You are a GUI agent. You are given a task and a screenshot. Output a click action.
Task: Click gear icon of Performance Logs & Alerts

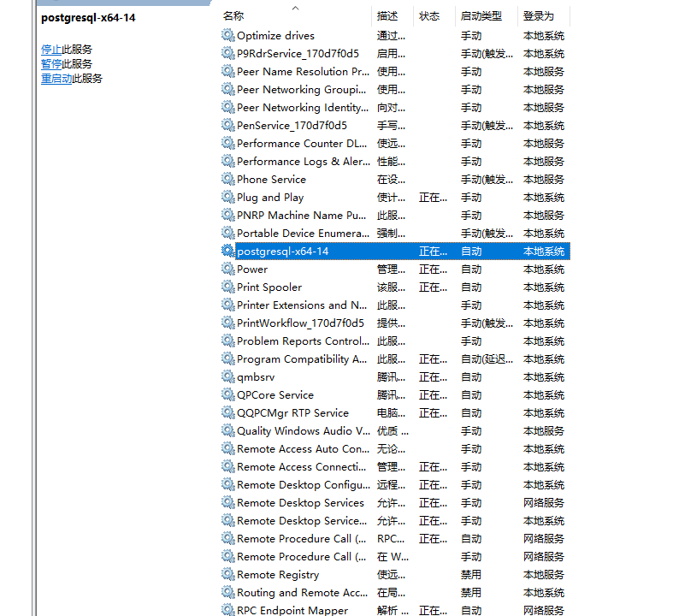click(x=228, y=162)
